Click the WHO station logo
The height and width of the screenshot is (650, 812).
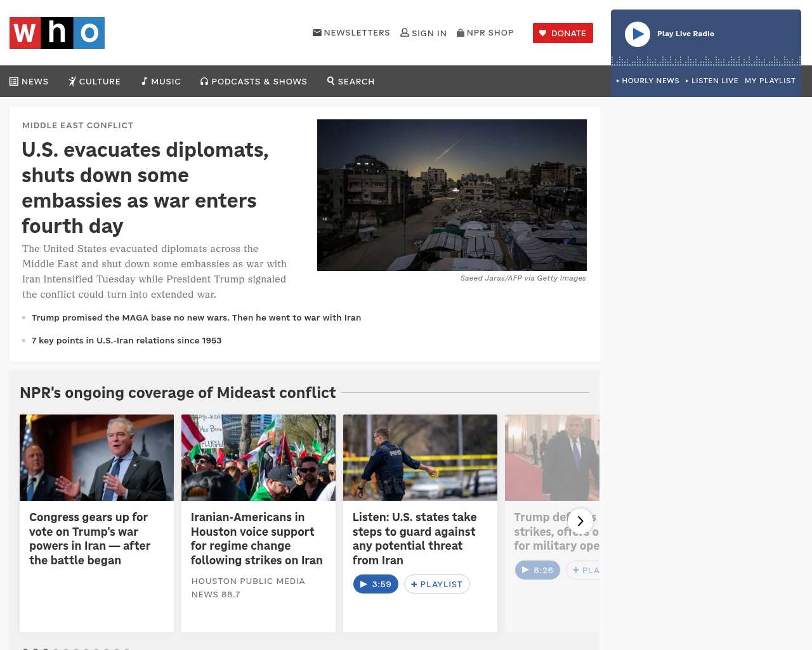[x=57, y=33]
